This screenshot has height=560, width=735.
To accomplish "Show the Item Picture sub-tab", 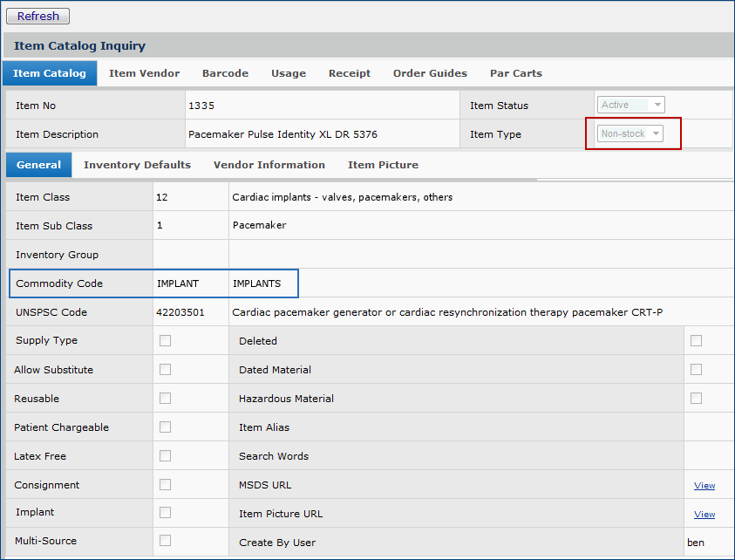I will point(383,165).
